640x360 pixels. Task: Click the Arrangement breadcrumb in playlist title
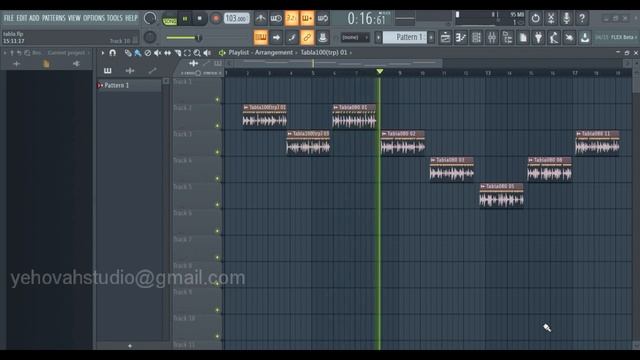[273, 53]
